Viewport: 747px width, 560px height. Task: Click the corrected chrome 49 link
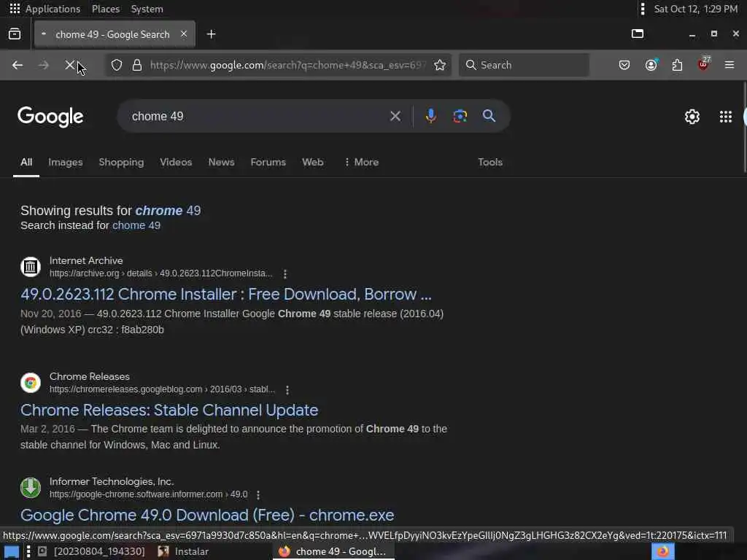(169, 211)
